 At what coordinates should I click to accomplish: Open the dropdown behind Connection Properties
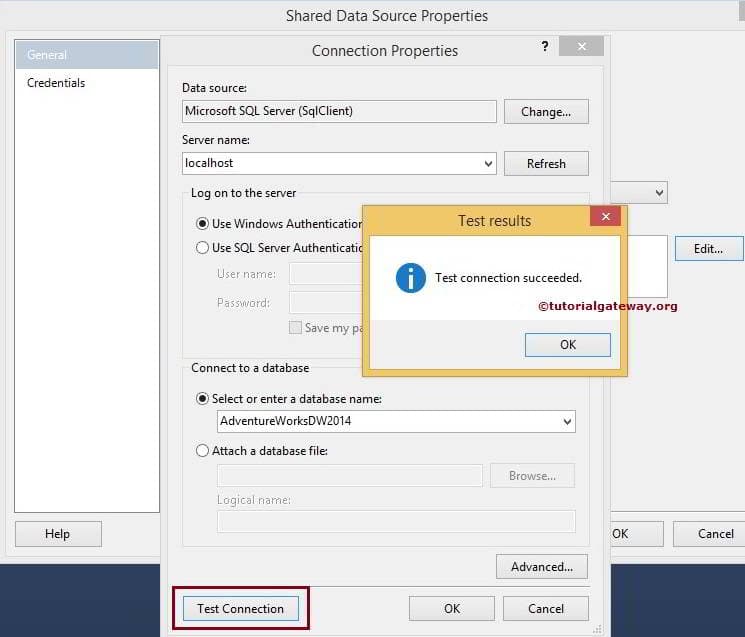pos(659,193)
